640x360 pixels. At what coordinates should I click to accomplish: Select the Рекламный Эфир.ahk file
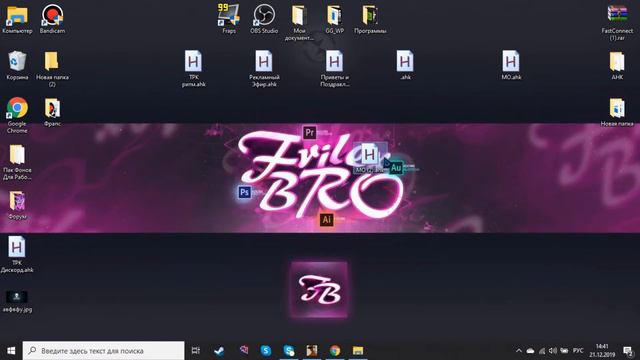pos(264,69)
